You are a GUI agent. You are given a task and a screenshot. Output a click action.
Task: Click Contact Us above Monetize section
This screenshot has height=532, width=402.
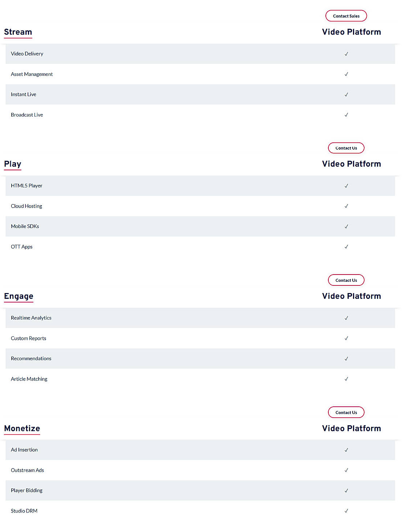tap(346, 413)
